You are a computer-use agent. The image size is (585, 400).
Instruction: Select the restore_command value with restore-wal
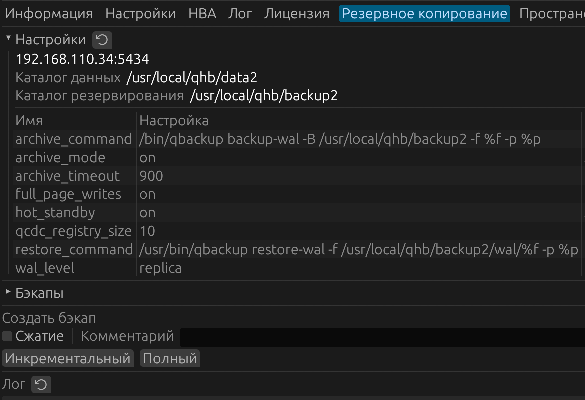[359, 249]
